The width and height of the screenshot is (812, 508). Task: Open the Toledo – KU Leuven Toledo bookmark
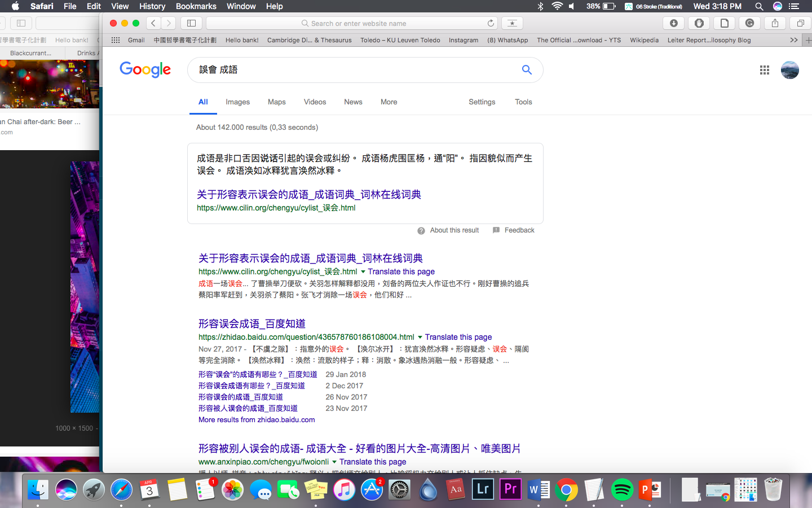click(x=400, y=40)
